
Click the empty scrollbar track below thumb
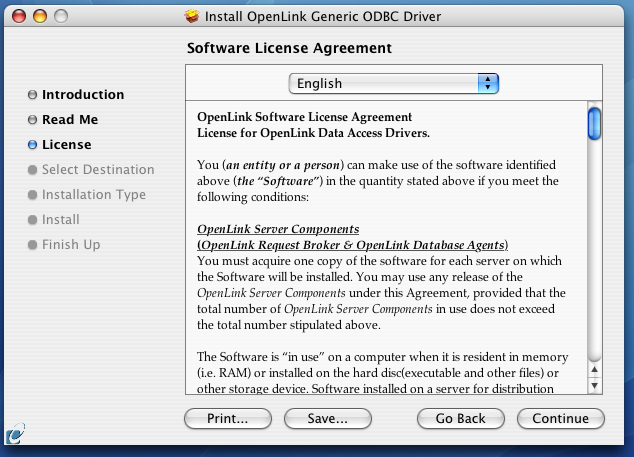click(594, 251)
